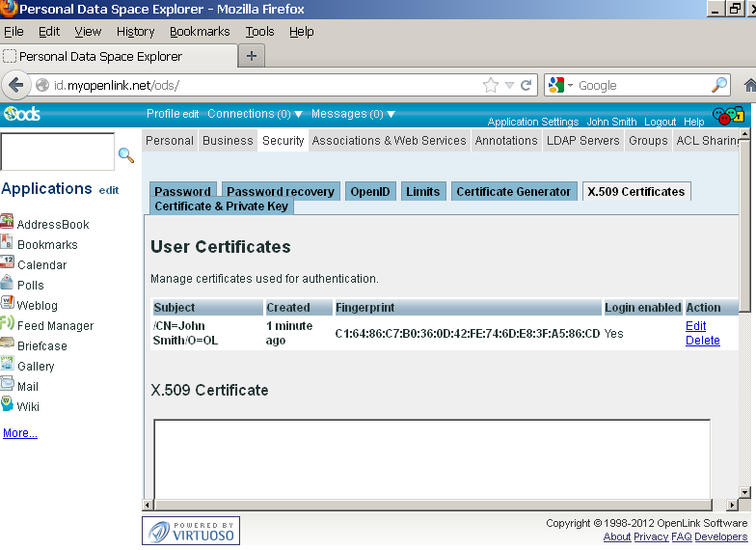Click the horizontal scrollbar right arrow

(730, 505)
